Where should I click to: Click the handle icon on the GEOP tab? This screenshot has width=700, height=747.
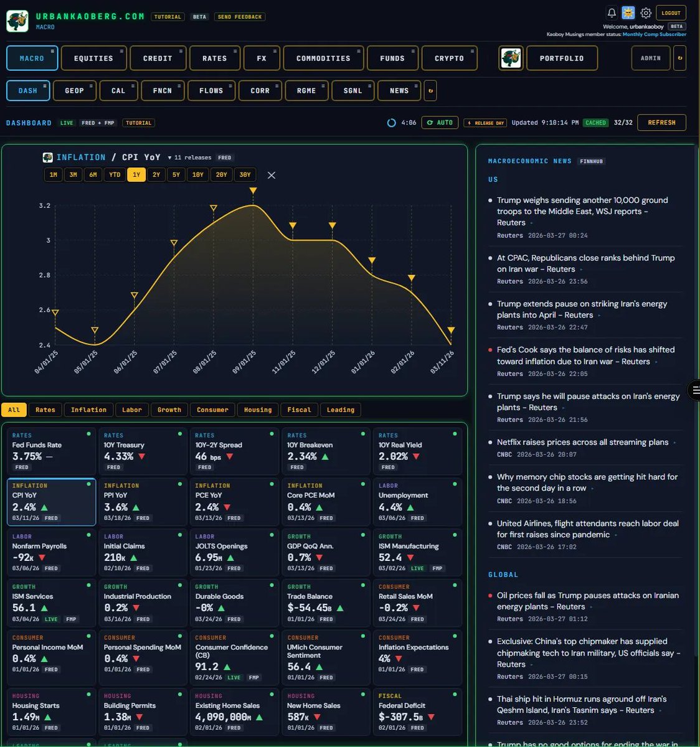point(92,85)
